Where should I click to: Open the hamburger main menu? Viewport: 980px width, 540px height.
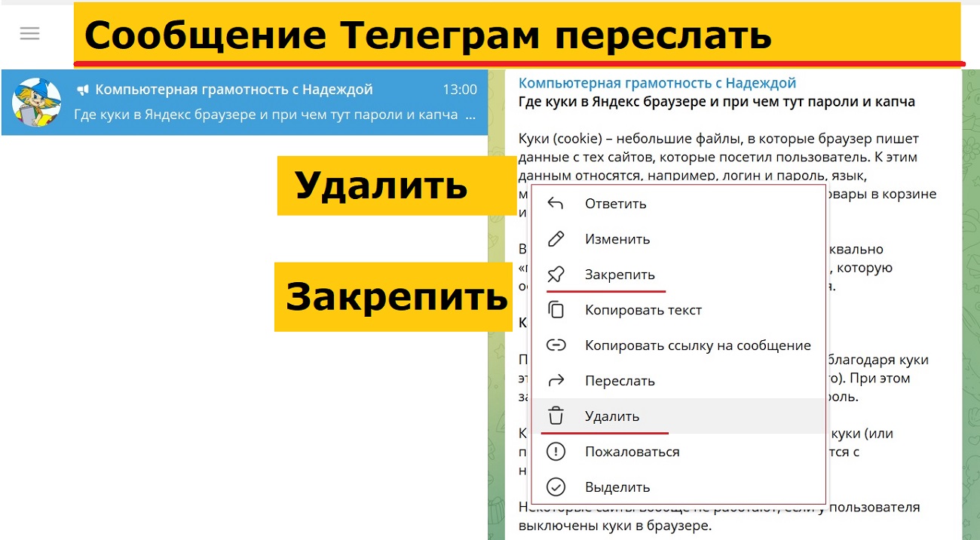[29, 34]
